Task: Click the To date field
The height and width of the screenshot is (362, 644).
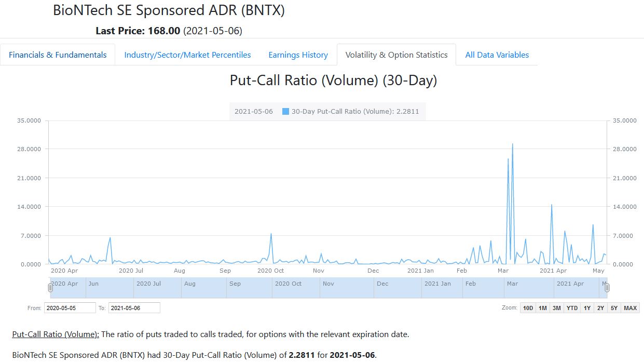Action: pos(134,308)
